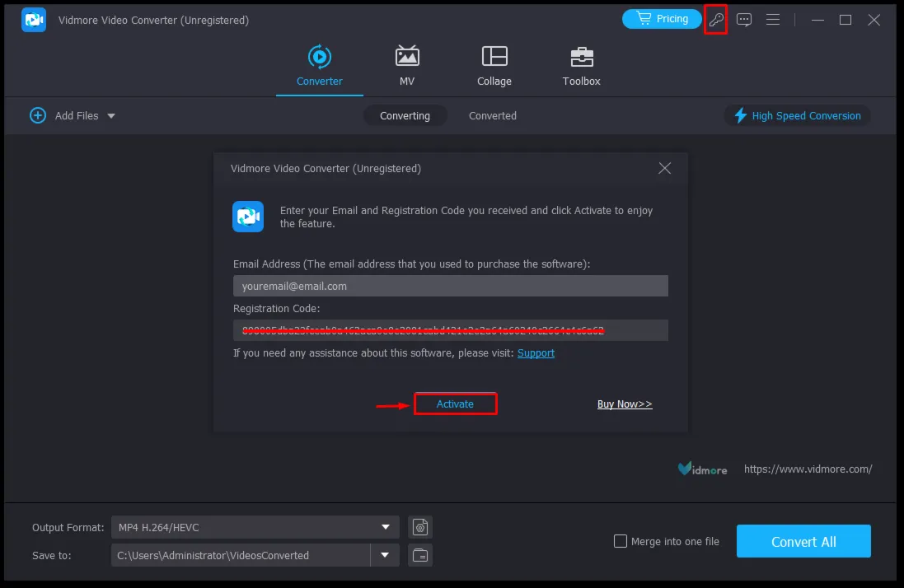Click the Pricing cart button
904x588 pixels.
point(661,19)
